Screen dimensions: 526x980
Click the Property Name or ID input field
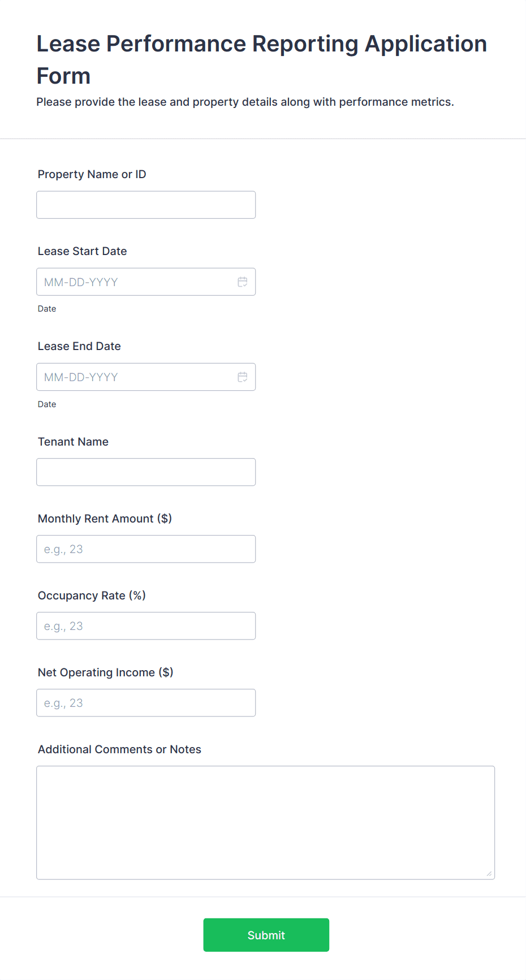145,205
